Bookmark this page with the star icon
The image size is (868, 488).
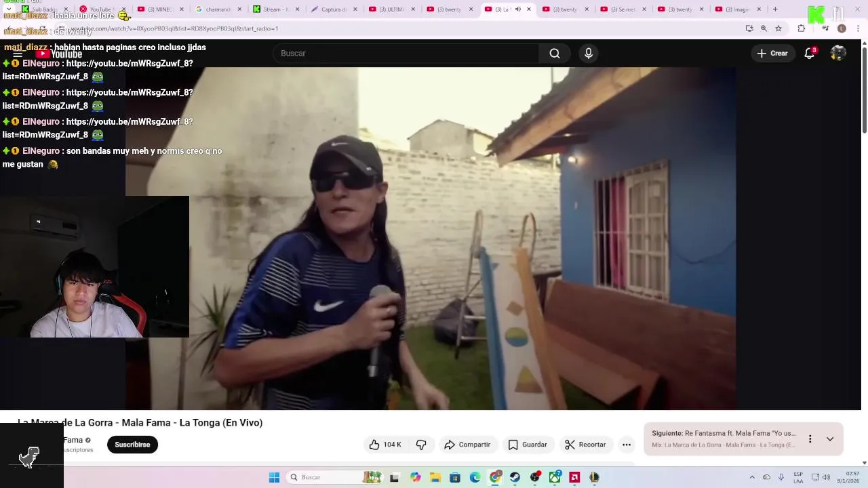tap(778, 28)
